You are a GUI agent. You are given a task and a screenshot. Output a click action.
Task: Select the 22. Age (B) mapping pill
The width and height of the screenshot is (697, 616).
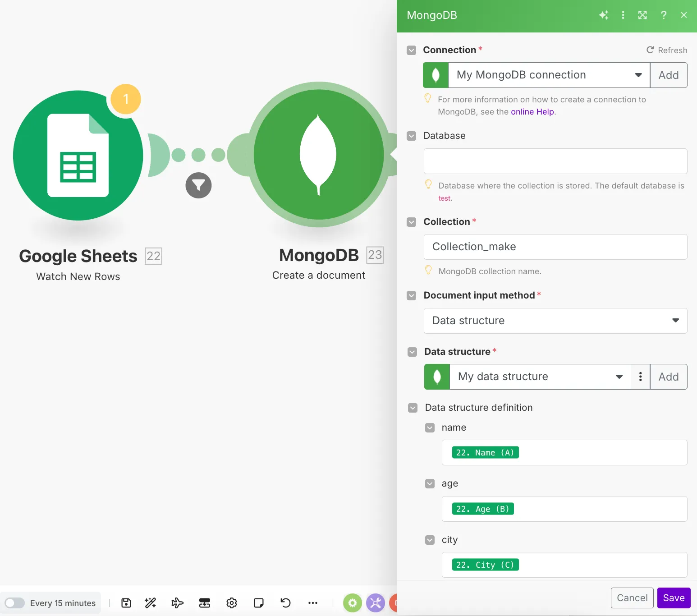[x=483, y=509]
